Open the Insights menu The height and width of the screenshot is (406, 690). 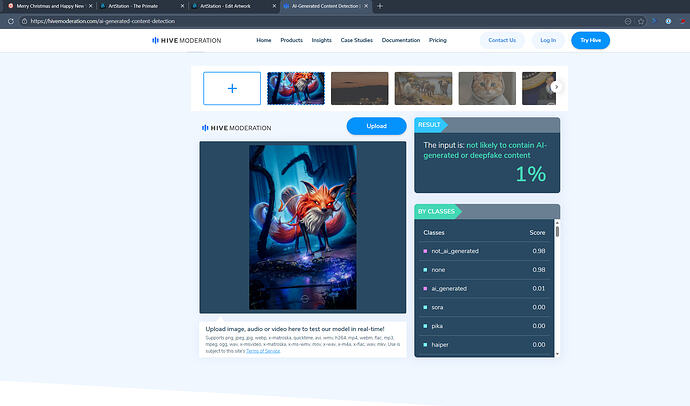322,40
